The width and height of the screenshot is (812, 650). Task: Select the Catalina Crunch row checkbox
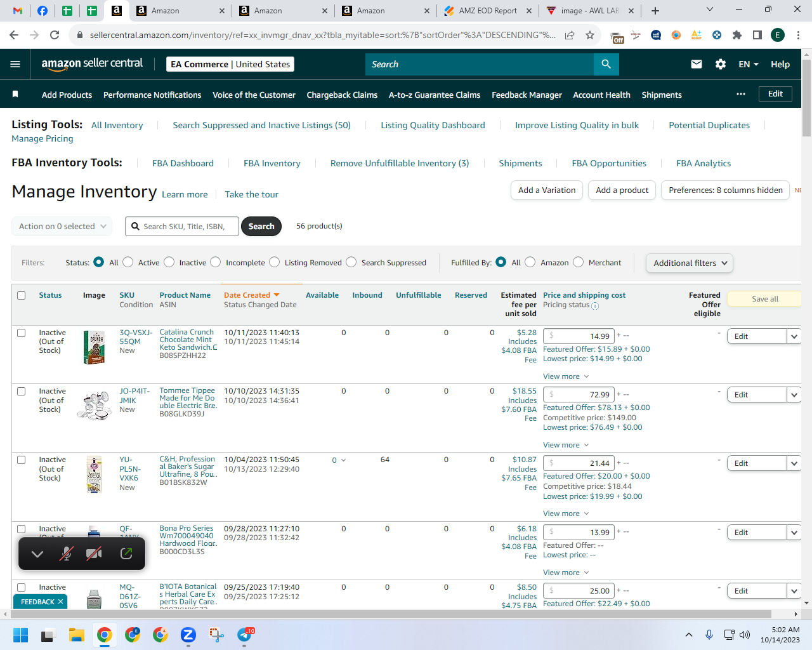[x=22, y=333]
